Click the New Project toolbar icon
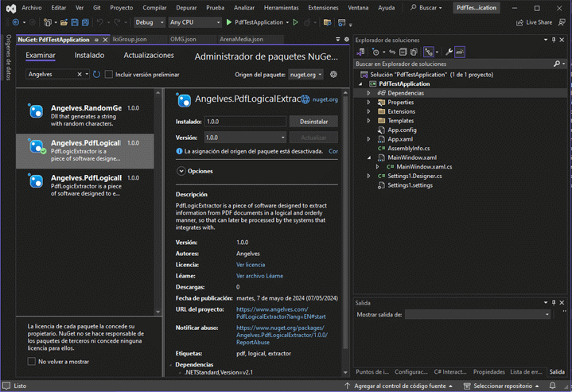Screen dimensions: 572x392 coord(48,22)
